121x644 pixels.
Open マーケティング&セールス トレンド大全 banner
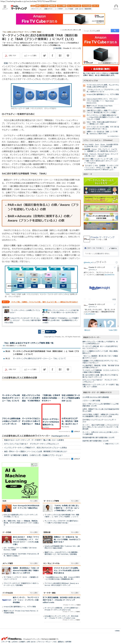(x=101, y=181)
